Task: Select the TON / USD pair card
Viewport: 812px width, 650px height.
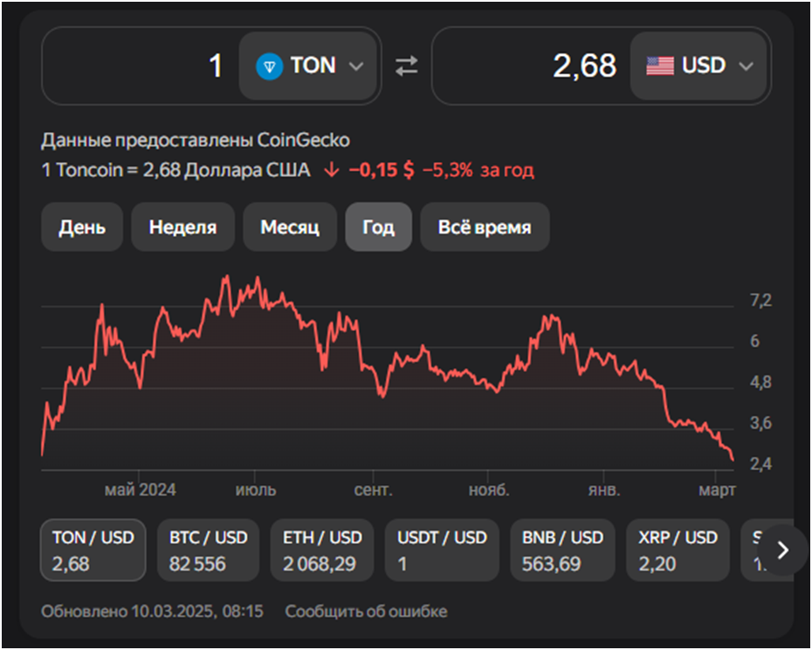Action: click(93, 550)
